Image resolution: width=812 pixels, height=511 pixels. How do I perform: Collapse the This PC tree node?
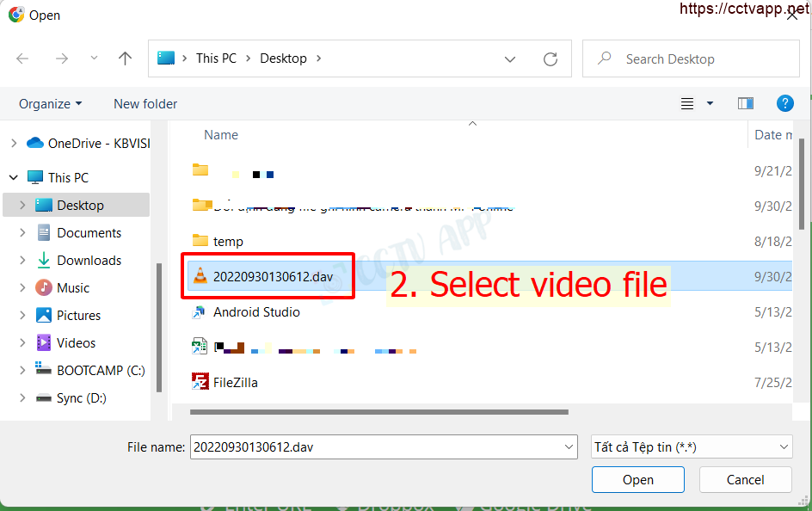(x=14, y=177)
